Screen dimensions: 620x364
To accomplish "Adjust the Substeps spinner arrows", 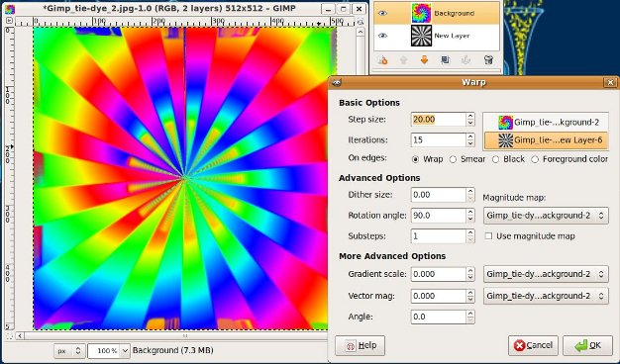I will 470,236.
